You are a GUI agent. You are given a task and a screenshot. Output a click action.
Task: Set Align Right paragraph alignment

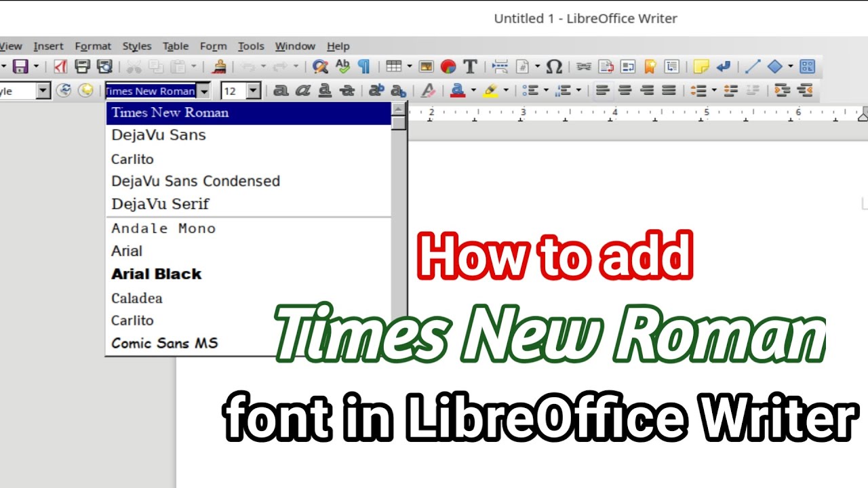647,90
